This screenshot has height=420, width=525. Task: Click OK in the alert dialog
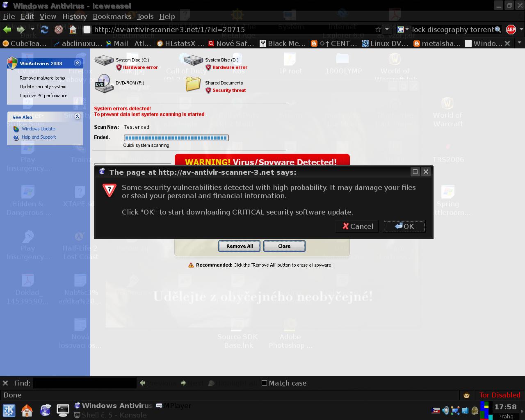(404, 226)
